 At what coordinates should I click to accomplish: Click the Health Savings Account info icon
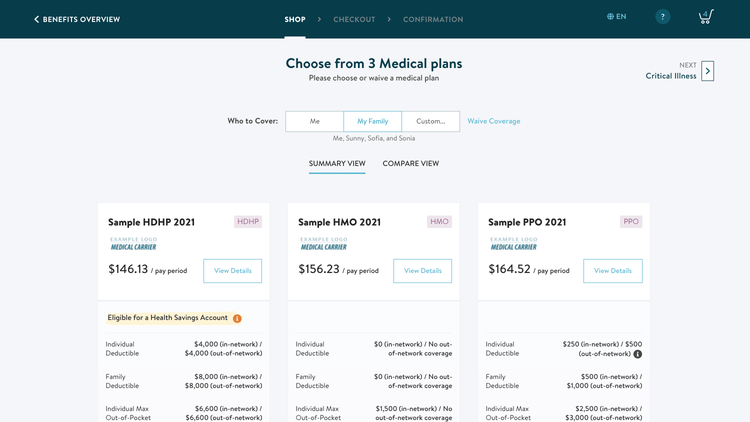coord(237,318)
